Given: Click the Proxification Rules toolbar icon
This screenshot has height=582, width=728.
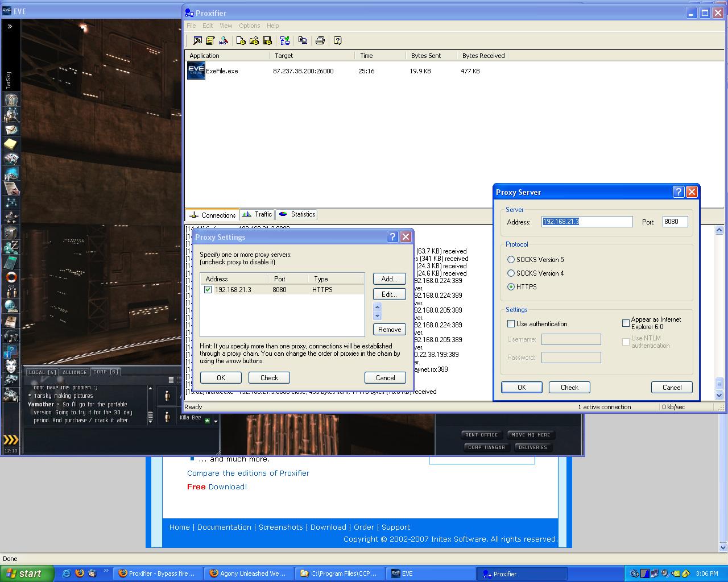Looking at the screenshot, I should click(210, 40).
